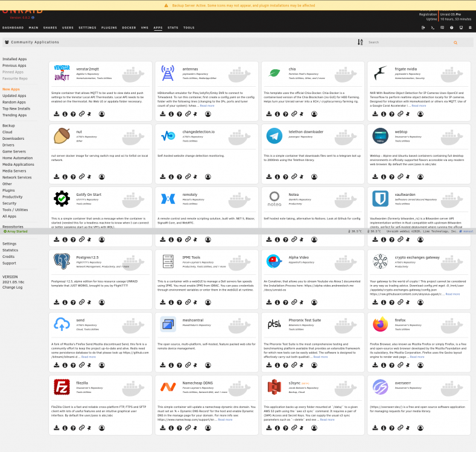Install the firefox app
This screenshot has width=476, height=452.
[375, 365]
